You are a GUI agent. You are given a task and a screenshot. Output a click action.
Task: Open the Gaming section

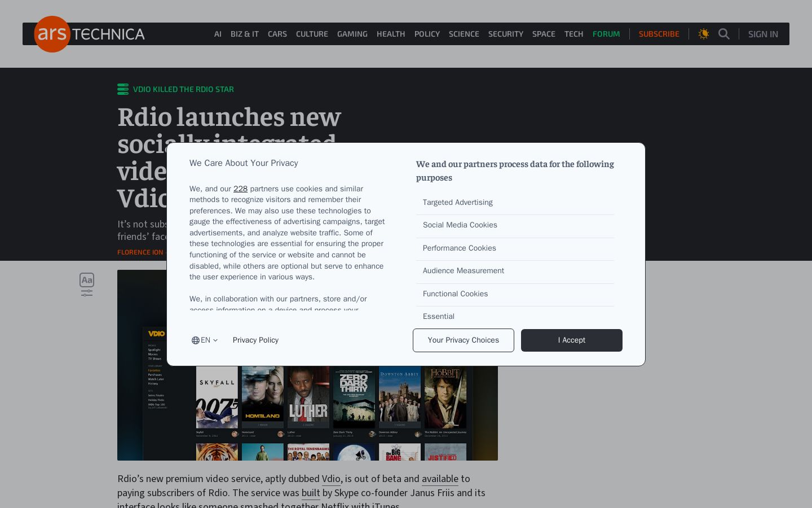352,34
